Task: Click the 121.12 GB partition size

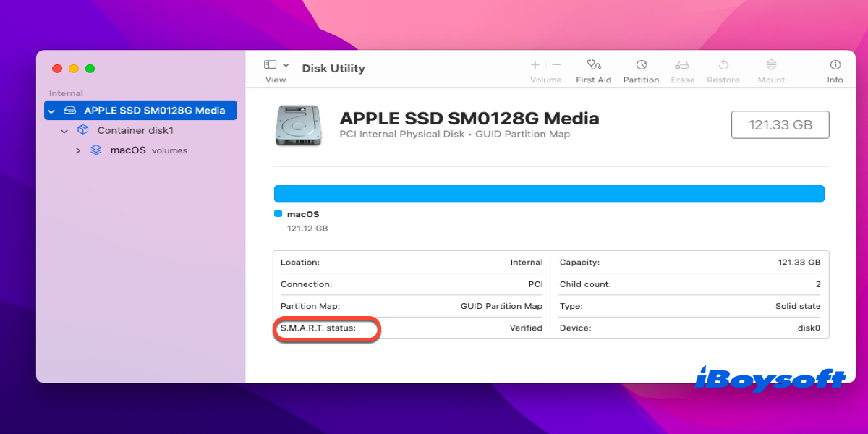Action: 307,228
